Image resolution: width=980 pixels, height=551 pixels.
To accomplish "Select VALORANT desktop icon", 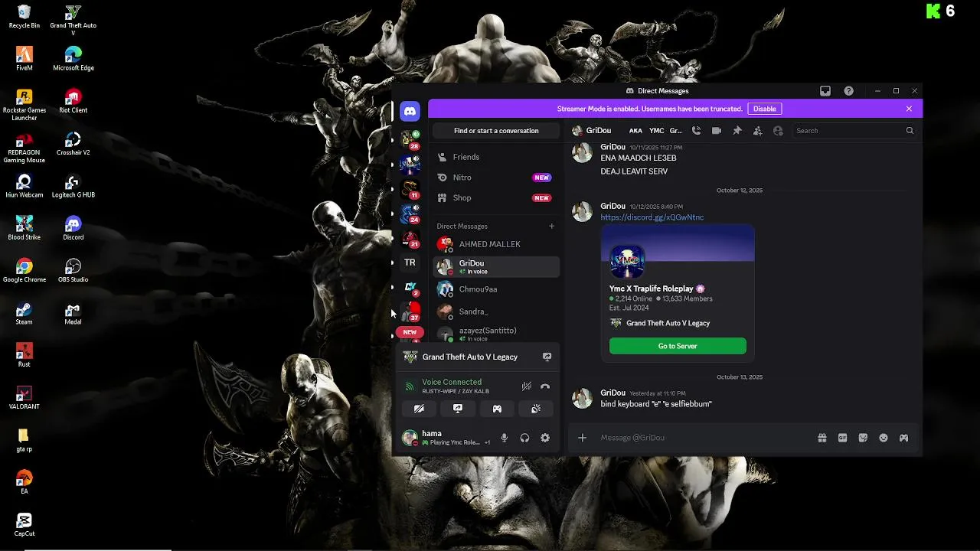I will click(x=24, y=397).
